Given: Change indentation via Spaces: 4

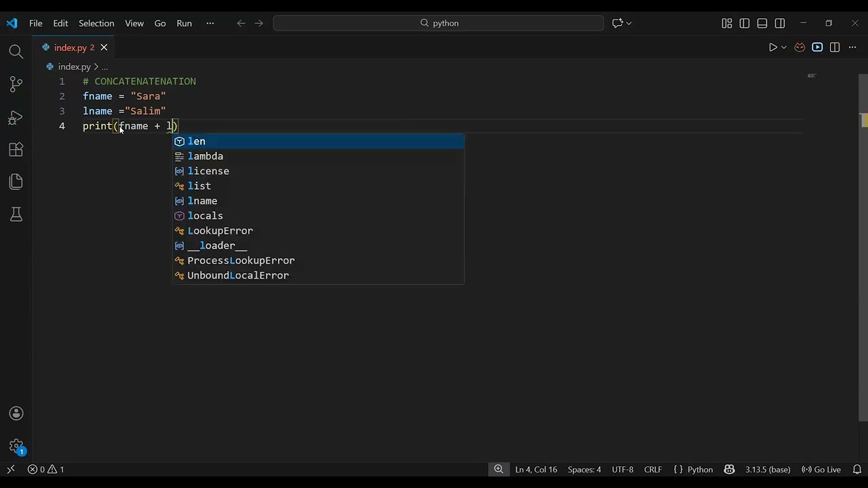Looking at the screenshot, I should click(584, 469).
